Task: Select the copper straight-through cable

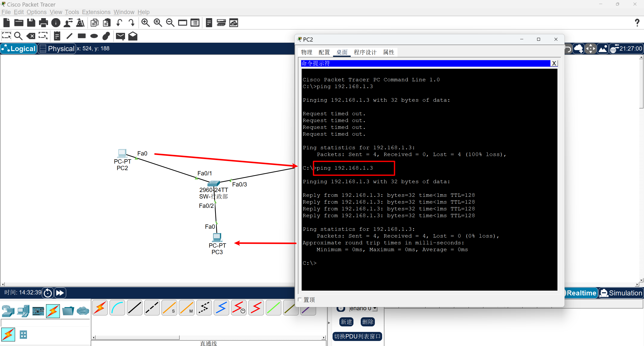Action: 135,308
